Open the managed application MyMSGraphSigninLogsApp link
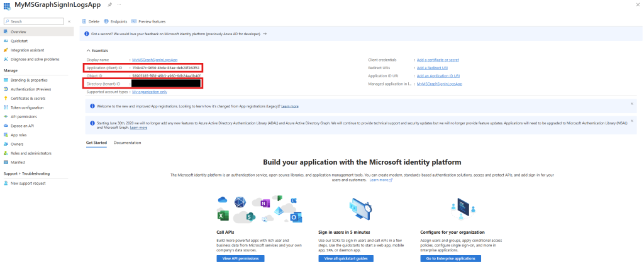This screenshot has height=274, width=644. pos(440,84)
